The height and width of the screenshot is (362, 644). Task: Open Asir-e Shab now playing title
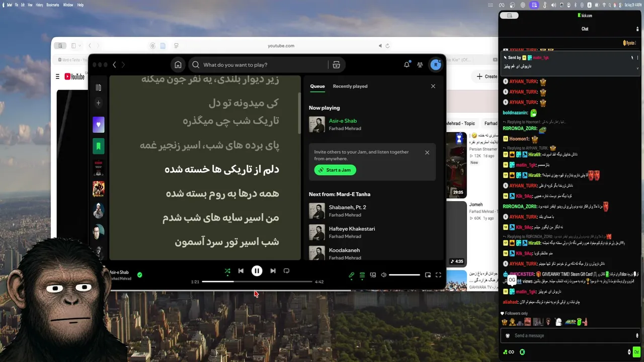343,121
